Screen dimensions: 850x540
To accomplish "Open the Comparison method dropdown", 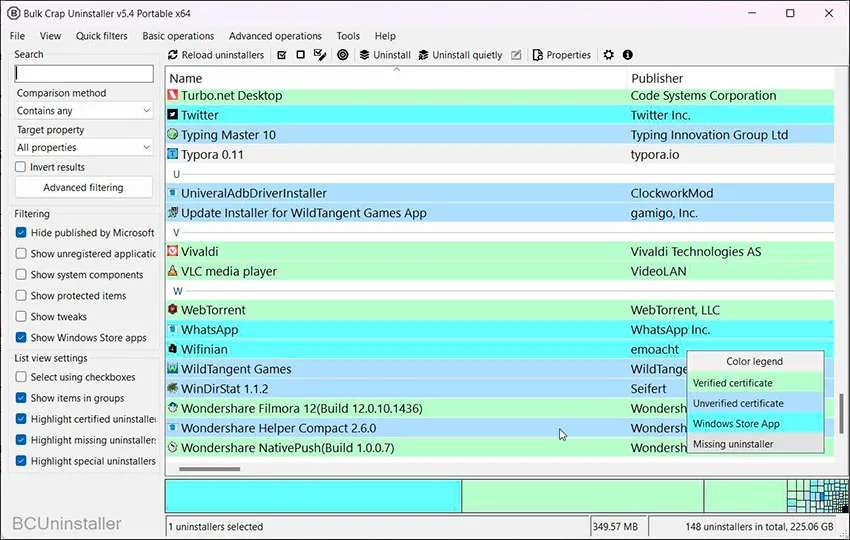I will (x=84, y=111).
